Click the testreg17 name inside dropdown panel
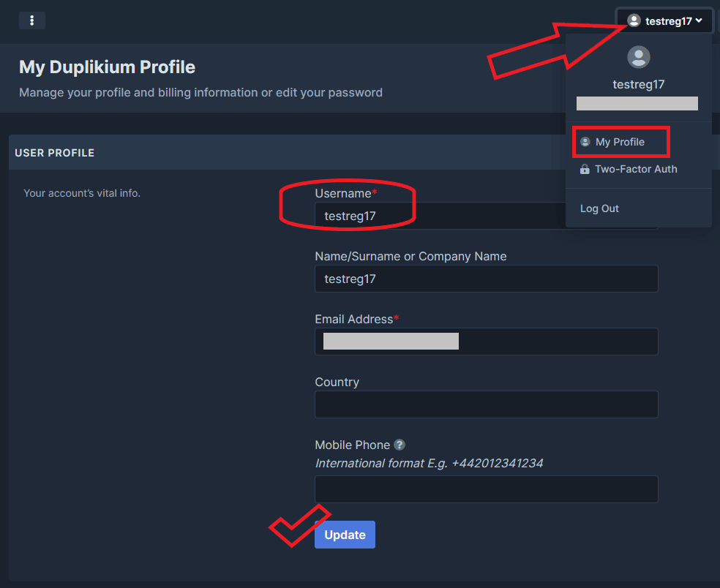720x588 pixels. [638, 84]
